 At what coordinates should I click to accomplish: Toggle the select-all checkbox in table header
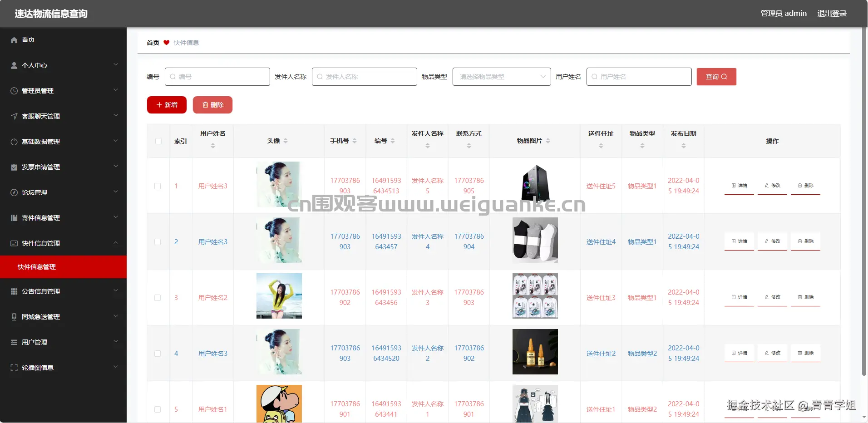[x=158, y=141]
